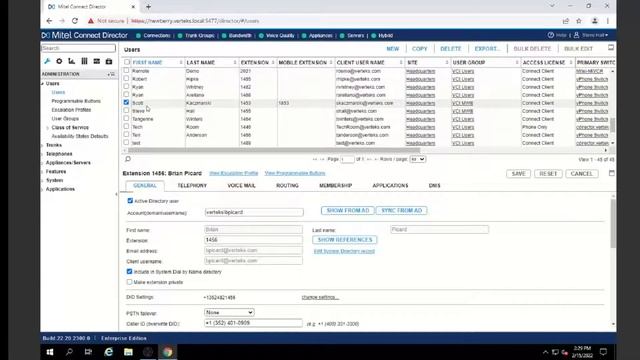The height and width of the screenshot is (360, 640).
Task: Click the details pane vertical scrollbar
Action: click(613, 223)
